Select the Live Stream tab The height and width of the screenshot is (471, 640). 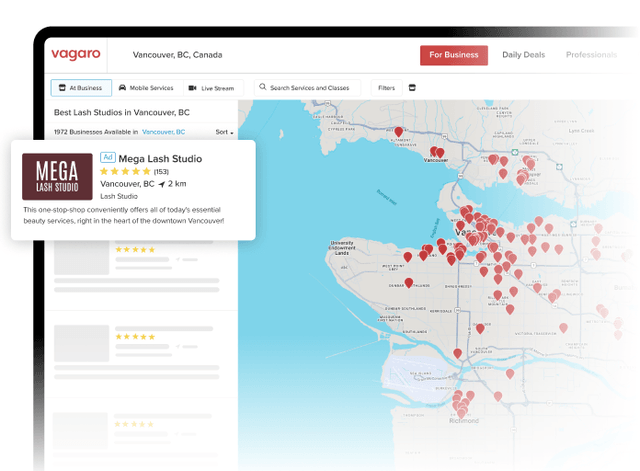coord(212,88)
